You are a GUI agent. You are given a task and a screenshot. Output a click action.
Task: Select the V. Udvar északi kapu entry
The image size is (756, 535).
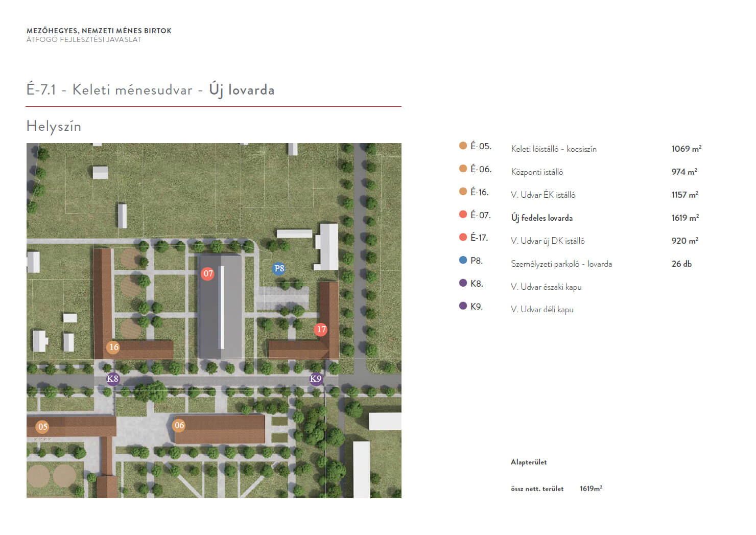[546, 287]
